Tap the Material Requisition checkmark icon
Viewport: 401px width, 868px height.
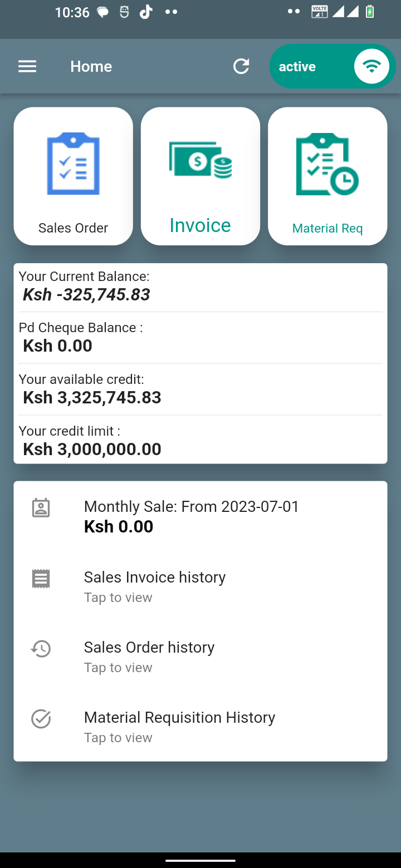(41, 719)
